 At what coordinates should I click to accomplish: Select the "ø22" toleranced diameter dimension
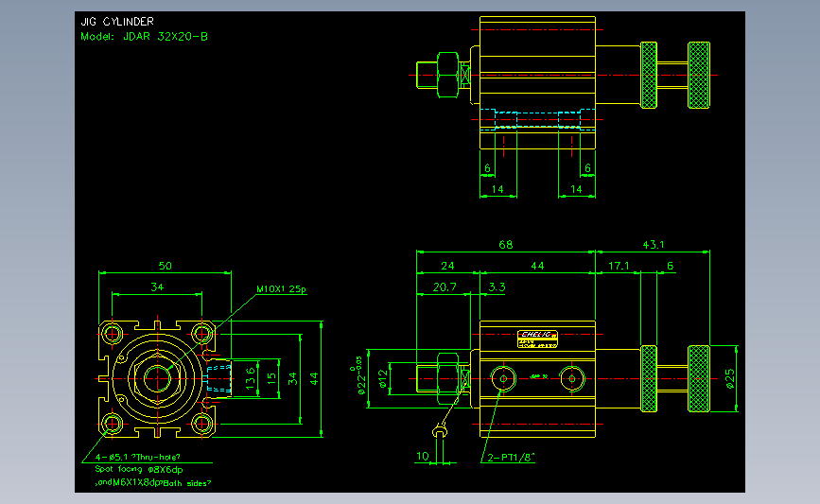[x=358, y=377]
